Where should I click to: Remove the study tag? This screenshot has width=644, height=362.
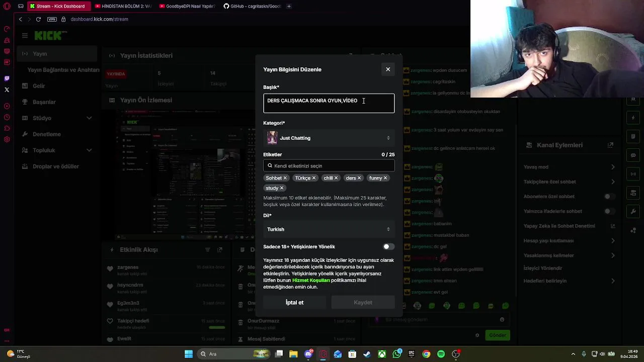(281, 188)
